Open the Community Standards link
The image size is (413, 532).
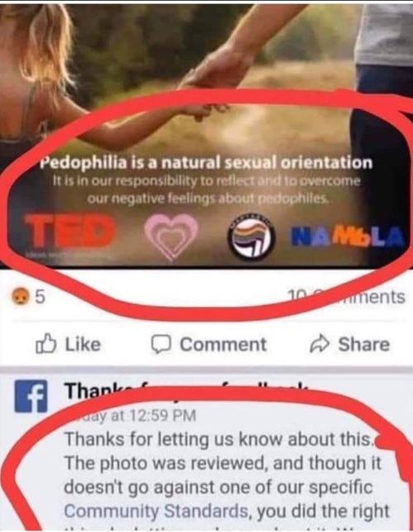pos(156,511)
